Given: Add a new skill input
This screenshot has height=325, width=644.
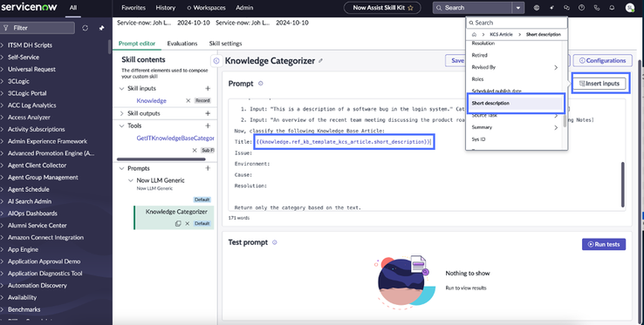Looking at the screenshot, I should (208, 88).
